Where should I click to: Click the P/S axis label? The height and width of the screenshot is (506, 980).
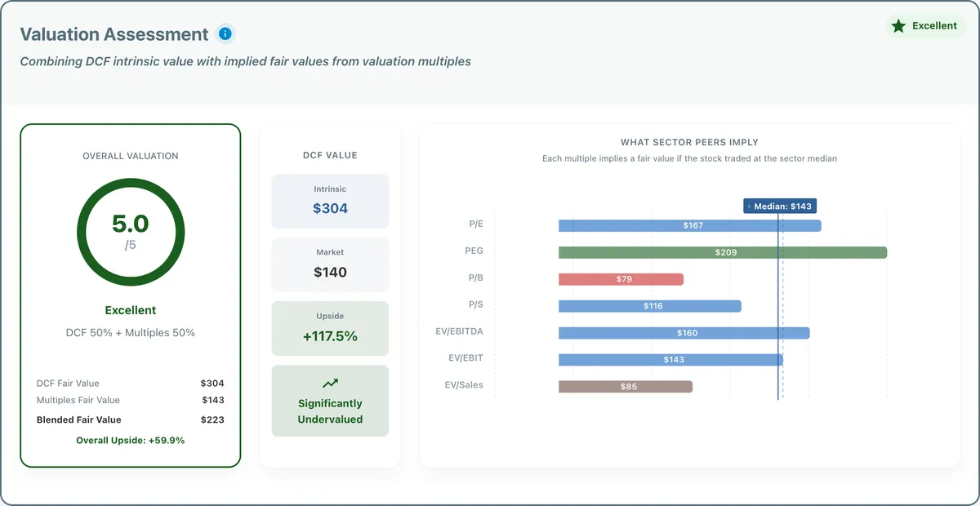point(476,304)
